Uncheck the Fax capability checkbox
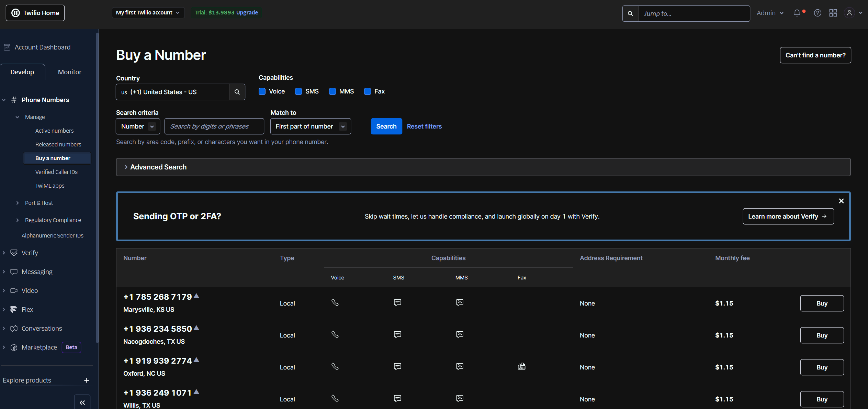The width and height of the screenshot is (868, 409). tap(368, 91)
